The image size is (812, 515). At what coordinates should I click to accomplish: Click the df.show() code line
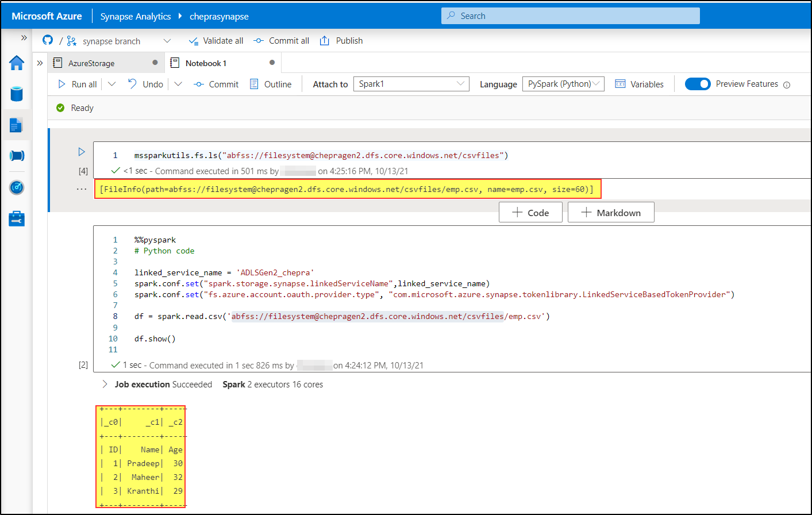[155, 339]
